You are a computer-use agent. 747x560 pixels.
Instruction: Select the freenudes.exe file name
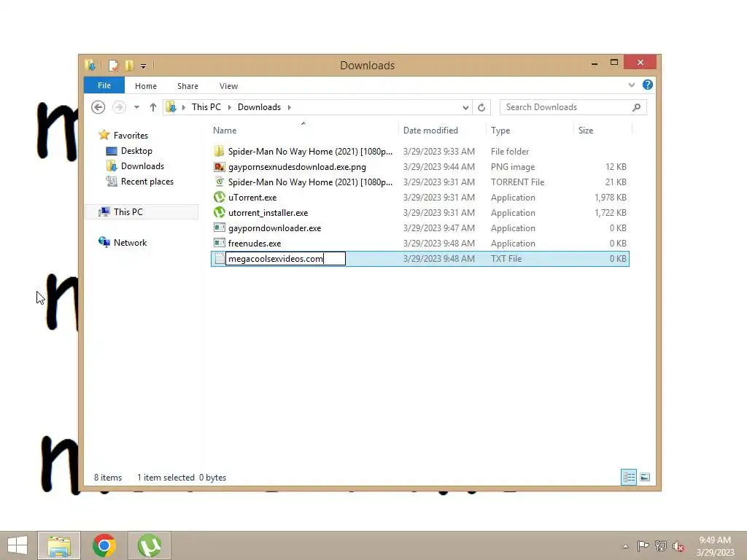coord(255,244)
